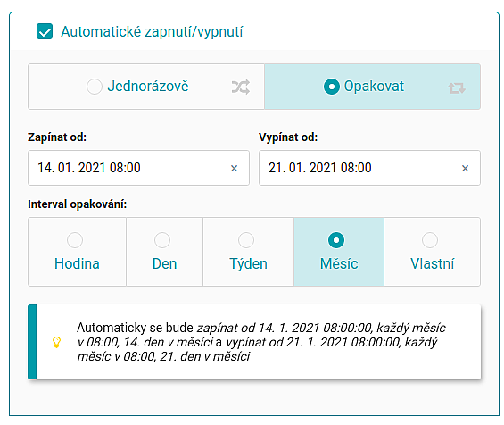Image resolution: width=504 pixels, height=425 pixels.
Task: Click the Jednorázově label text
Action: coord(148,87)
